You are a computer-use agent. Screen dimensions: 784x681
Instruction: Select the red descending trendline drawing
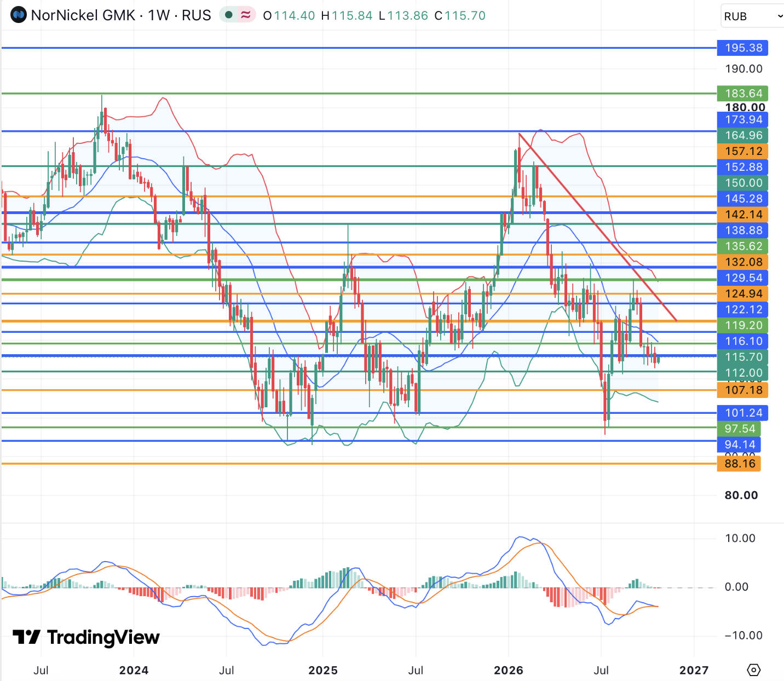point(598,227)
